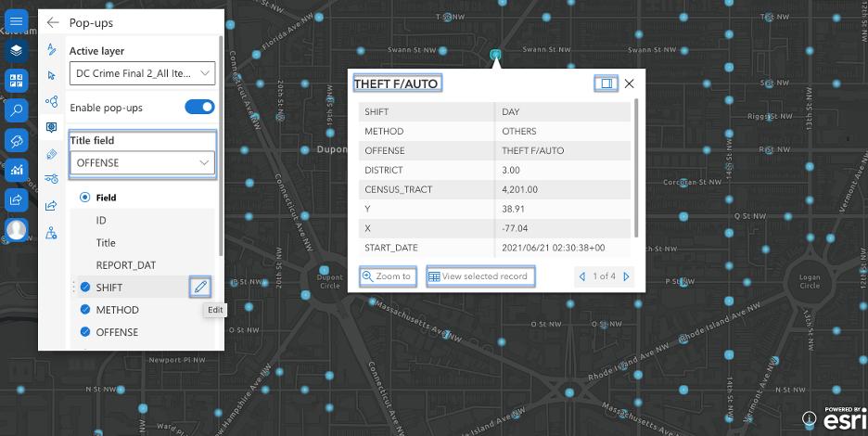Screen dimensions: 868x436
Task: Click the Pop-ups panel scrollbar
Action: 221,147
